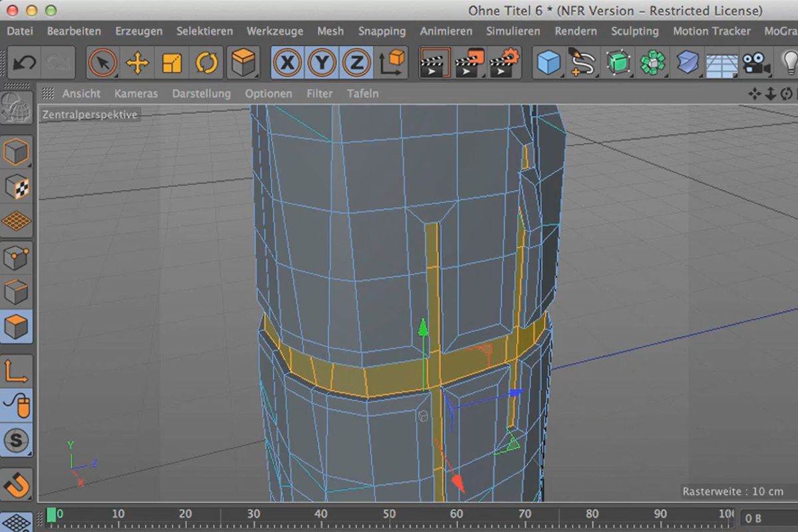
Task: Open the render settings clapperboard icon
Action: (505, 63)
